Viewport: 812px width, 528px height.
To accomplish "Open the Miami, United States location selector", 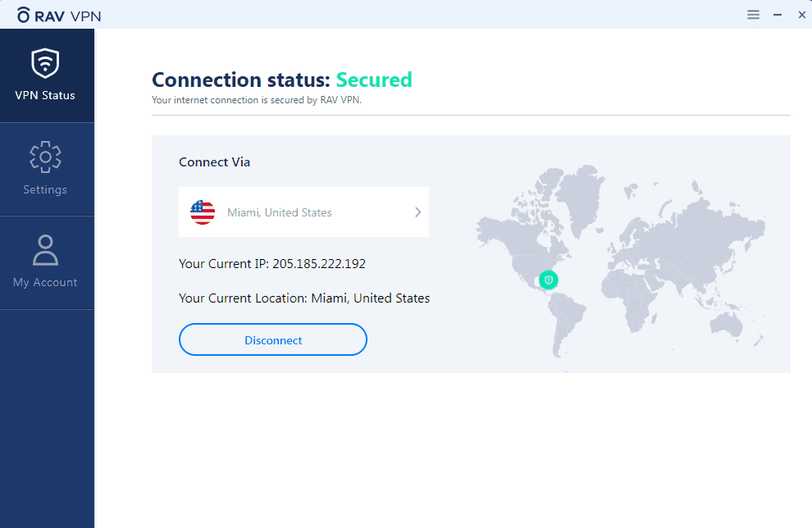I will tap(303, 212).
